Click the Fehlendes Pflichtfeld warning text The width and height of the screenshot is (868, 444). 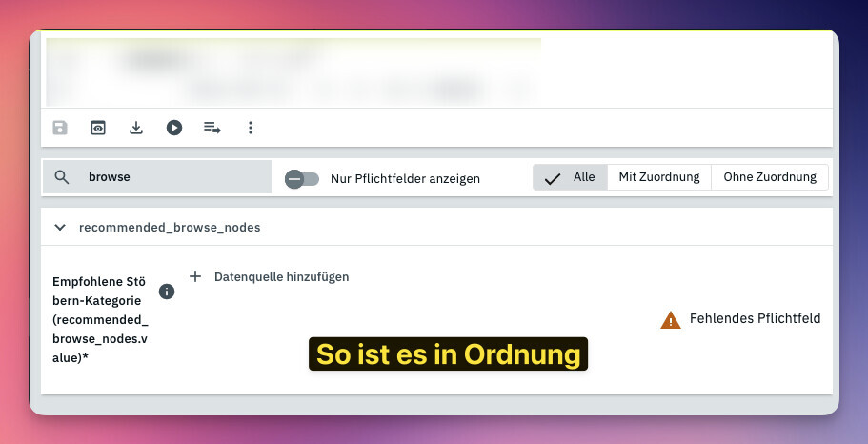pyautogui.click(x=755, y=319)
